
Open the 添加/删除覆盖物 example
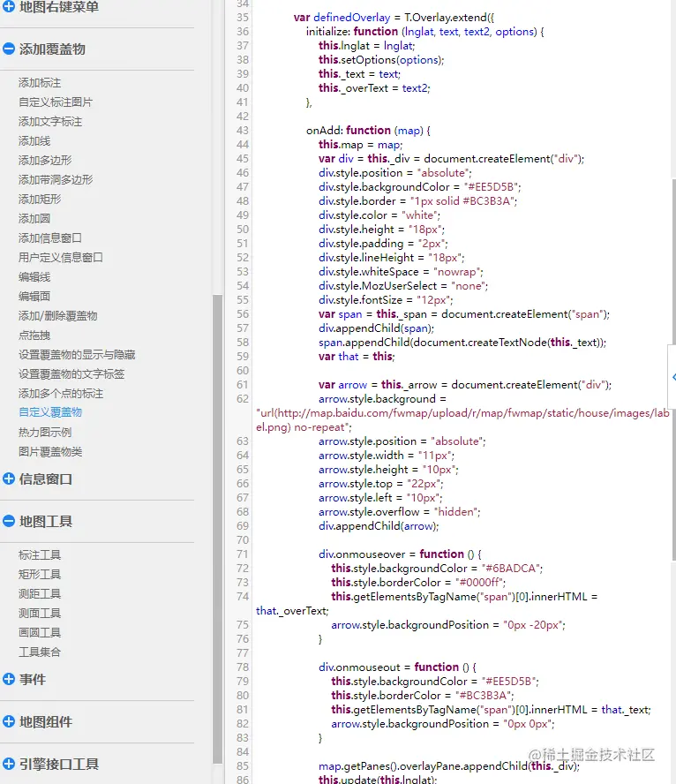(x=58, y=315)
